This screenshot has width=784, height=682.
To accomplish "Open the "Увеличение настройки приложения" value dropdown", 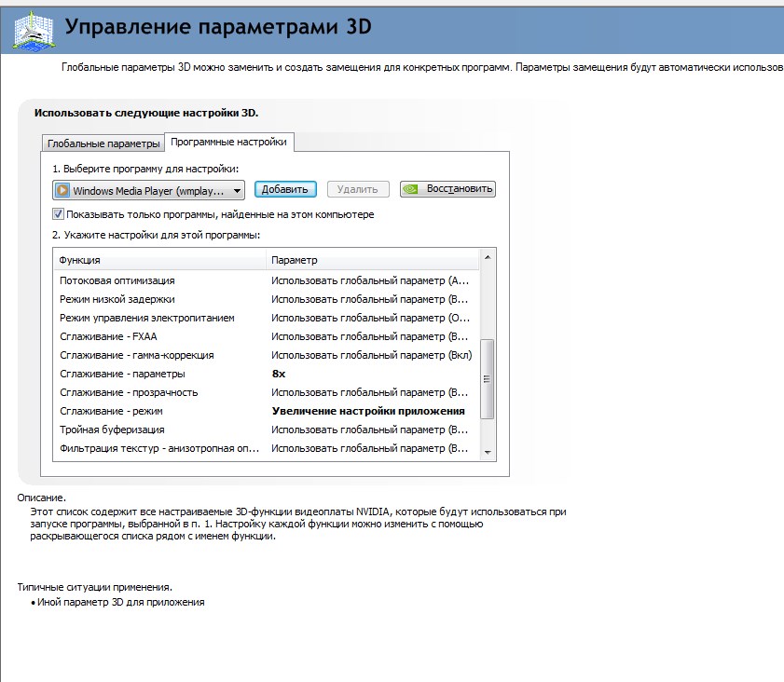I will (367, 411).
